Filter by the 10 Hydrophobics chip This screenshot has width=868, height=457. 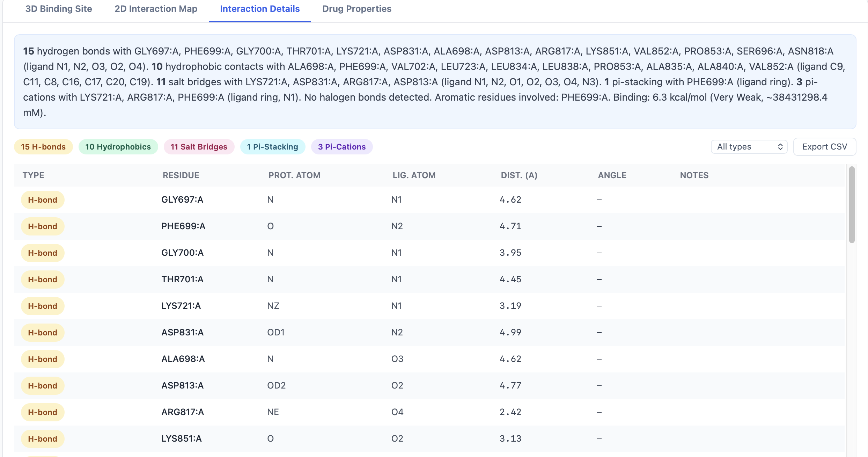118,147
